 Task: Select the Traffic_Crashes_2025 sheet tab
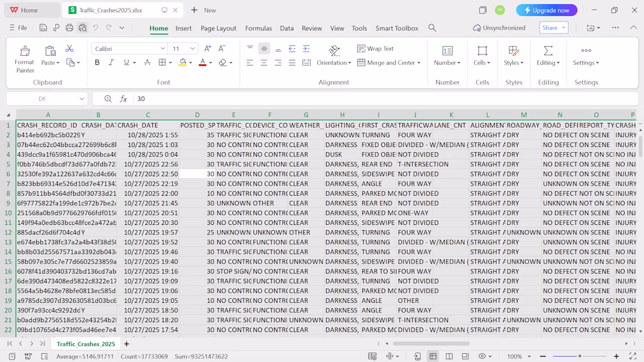click(x=86, y=344)
